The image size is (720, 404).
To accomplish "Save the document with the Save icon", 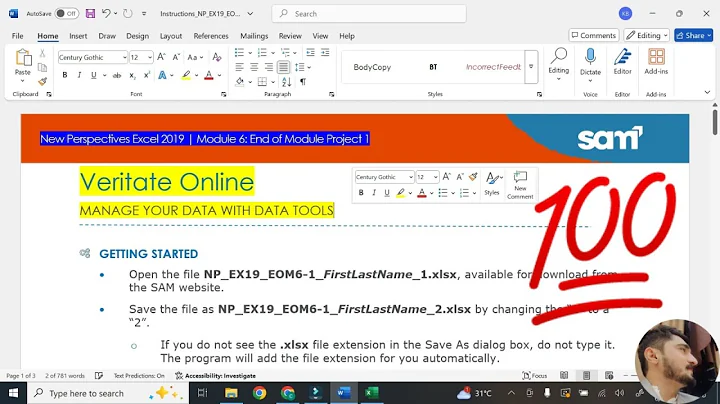I will coord(90,14).
